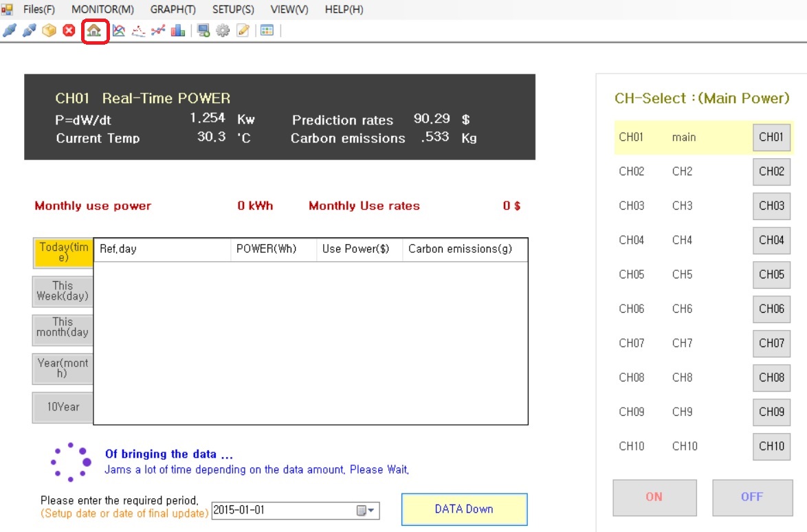Click the pencil note edit icon
The width and height of the screenshot is (807, 532).
point(243,31)
